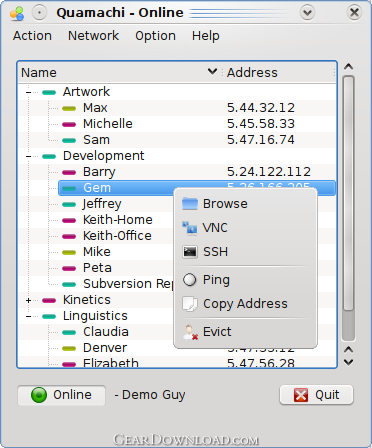
Task: Click Peta's magenta status indicator
Action: point(69,268)
